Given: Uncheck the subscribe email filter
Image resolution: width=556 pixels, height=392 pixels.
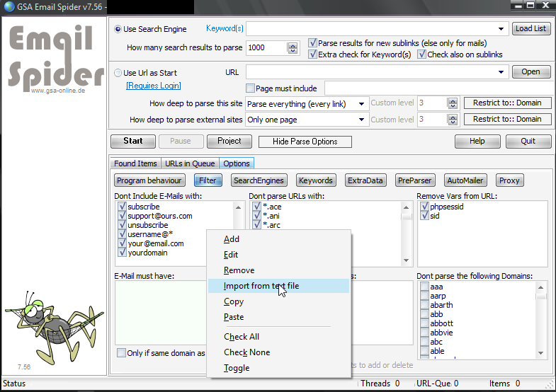Looking at the screenshot, I should (122, 207).
